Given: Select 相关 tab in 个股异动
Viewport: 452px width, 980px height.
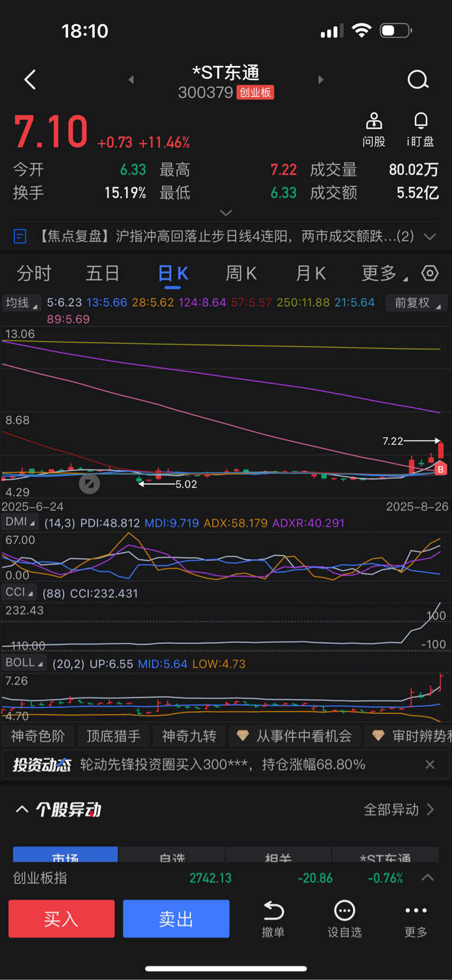Looking at the screenshot, I should coord(278,855).
